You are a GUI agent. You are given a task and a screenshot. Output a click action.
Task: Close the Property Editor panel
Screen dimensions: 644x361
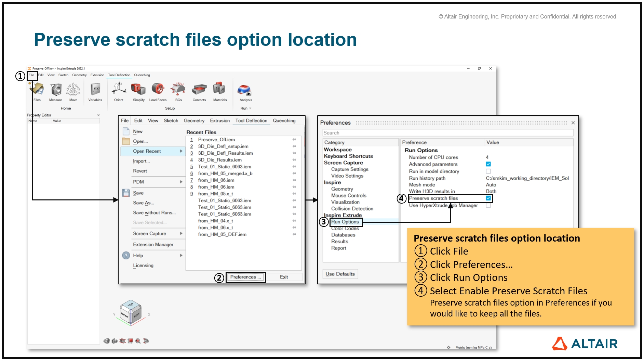click(x=98, y=115)
